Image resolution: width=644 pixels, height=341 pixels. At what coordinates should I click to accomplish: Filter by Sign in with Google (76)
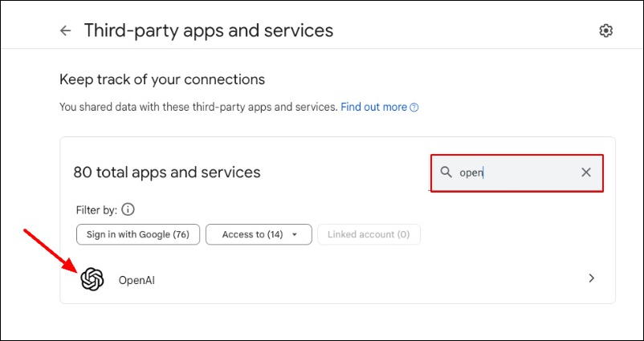[x=138, y=234]
